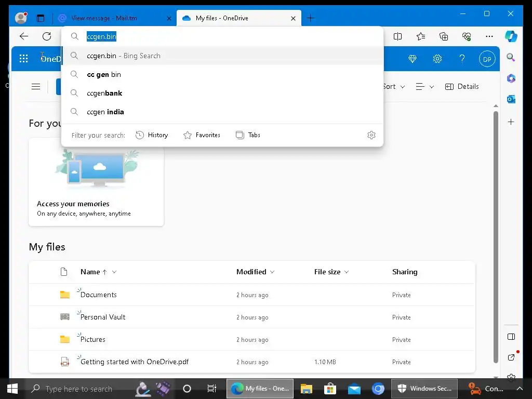Expand the view layout options dropdown

click(425, 87)
